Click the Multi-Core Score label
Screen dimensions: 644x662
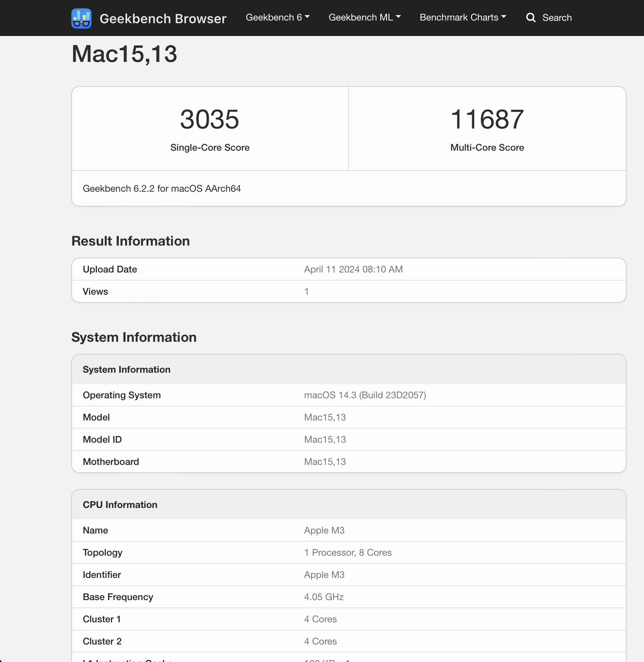[x=487, y=147]
